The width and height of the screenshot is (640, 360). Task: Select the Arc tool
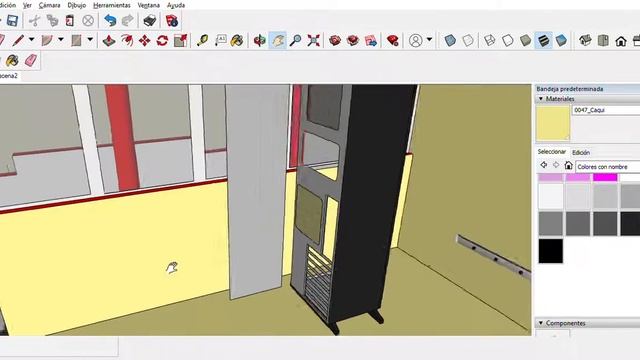pyautogui.click(x=47, y=40)
